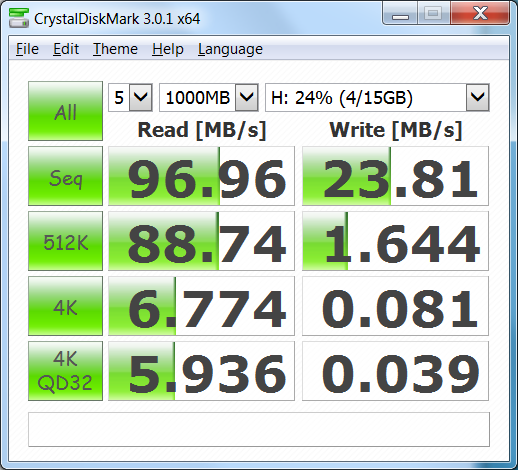This screenshot has width=518, height=470.
Task: Start the 512K benchmark test
Action: [65, 241]
